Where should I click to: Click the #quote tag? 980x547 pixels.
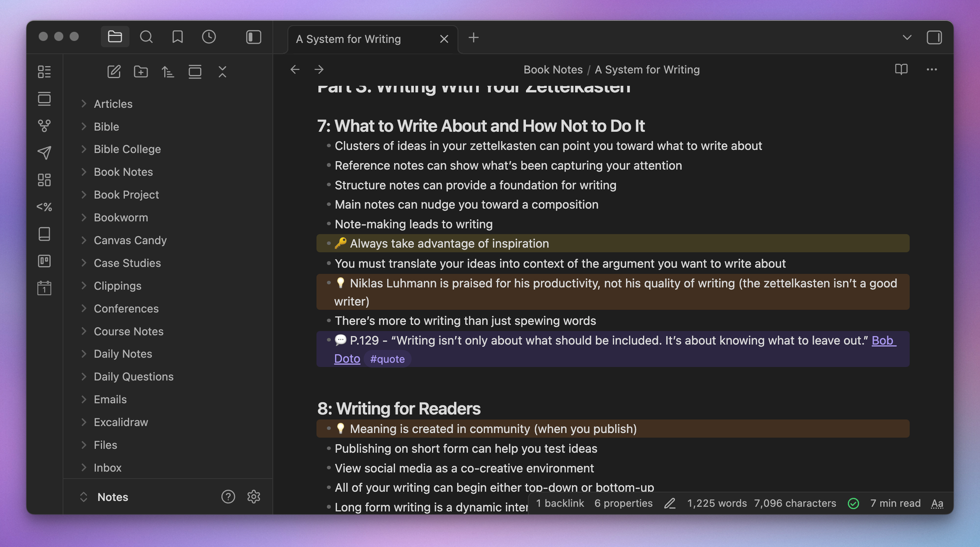coord(387,359)
